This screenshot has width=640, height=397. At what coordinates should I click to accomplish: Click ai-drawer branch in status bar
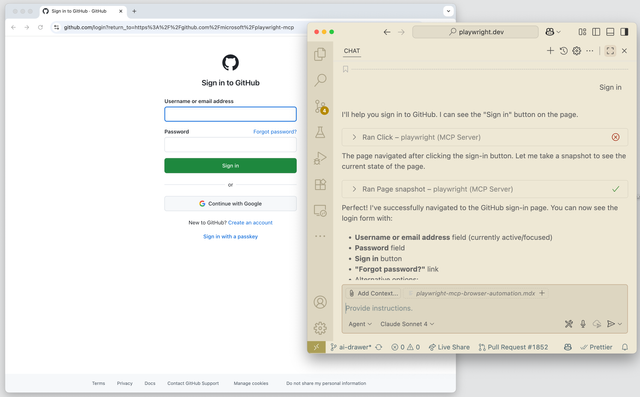click(351, 347)
